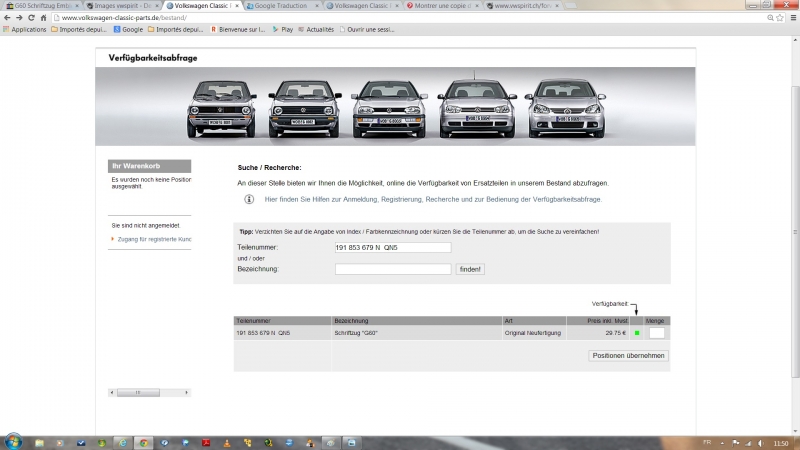Click the Windows Start orb
This screenshot has width=800, height=450.
pos(14,441)
